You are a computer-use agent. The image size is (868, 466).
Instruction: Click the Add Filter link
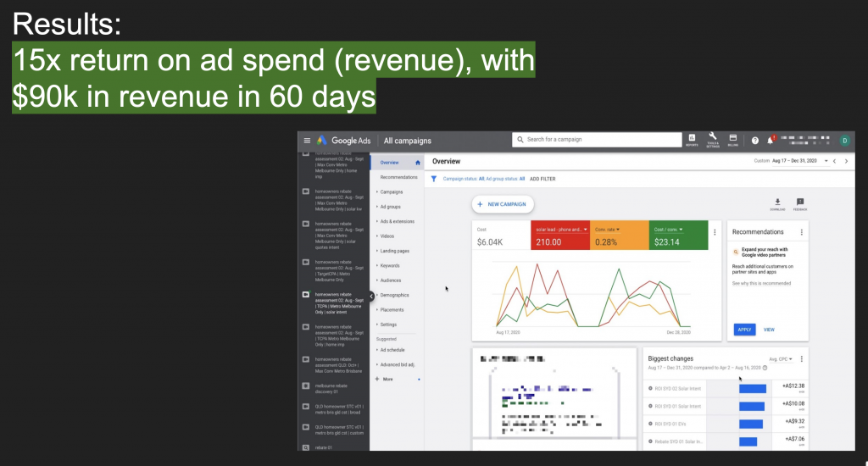click(542, 179)
